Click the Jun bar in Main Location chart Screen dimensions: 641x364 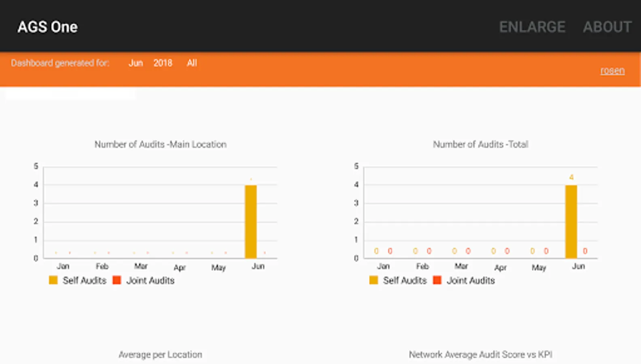click(x=251, y=222)
